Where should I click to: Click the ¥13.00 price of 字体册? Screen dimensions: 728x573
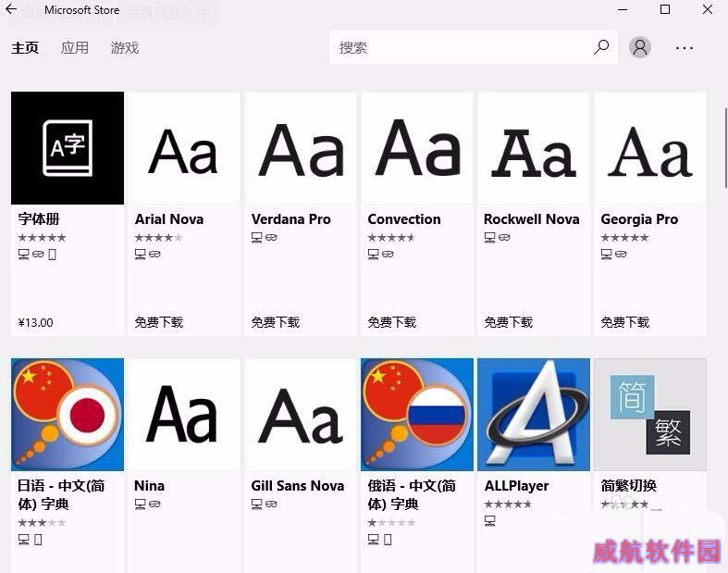(35, 322)
